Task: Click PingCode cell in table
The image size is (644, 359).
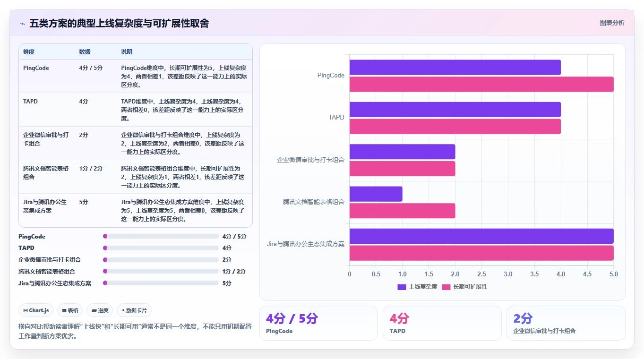Action: [36, 68]
